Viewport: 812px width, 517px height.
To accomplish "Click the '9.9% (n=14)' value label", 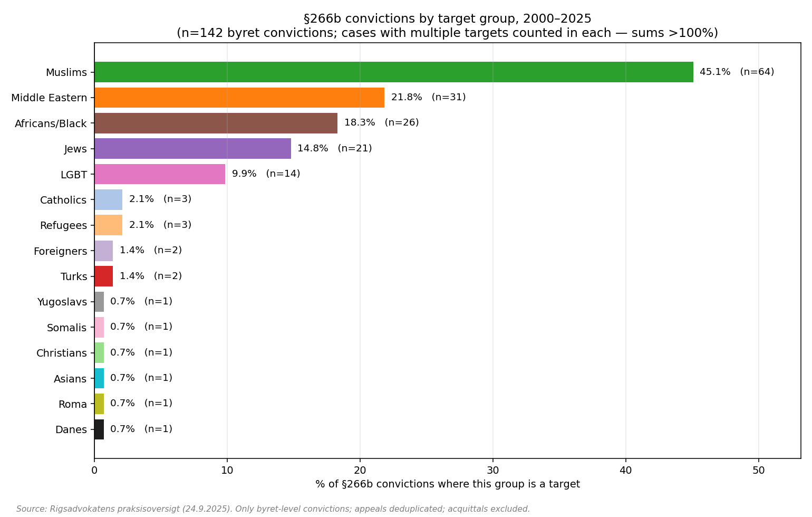I will pyautogui.click(x=266, y=174).
